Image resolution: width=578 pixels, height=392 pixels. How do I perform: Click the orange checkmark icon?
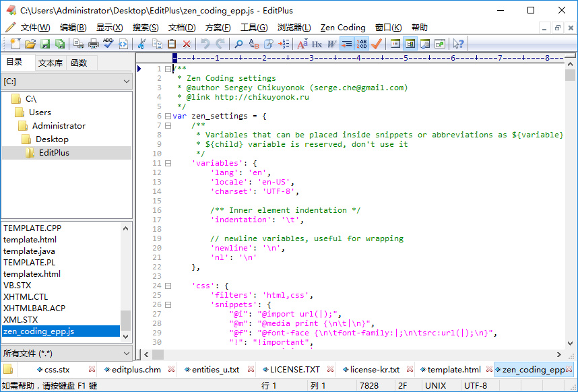(377, 44)
